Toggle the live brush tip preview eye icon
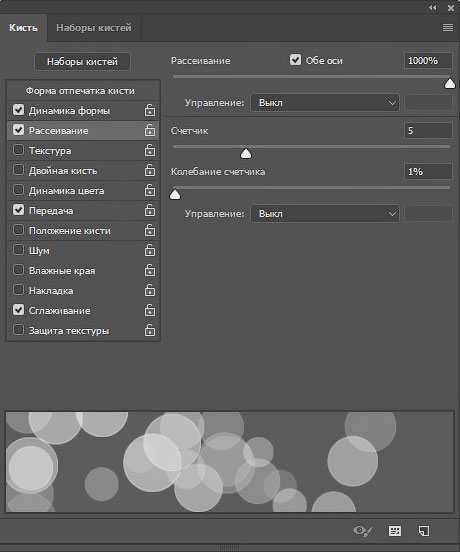 [x=363, y=531]
